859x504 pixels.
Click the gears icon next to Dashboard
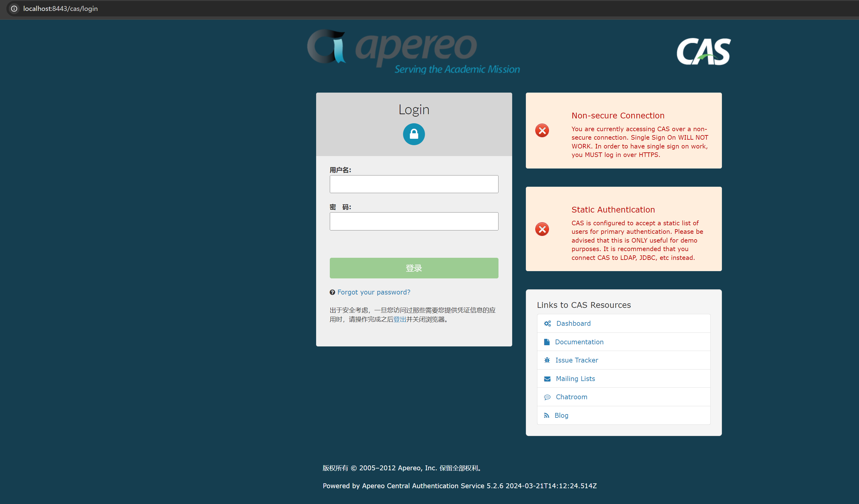click(547, 324)
